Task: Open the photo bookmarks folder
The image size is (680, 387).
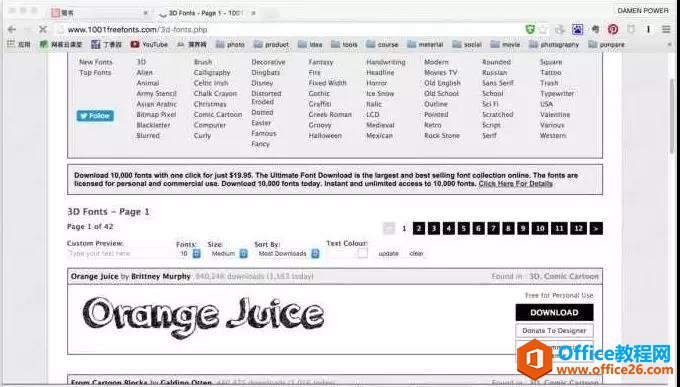Action: point(230,44)
